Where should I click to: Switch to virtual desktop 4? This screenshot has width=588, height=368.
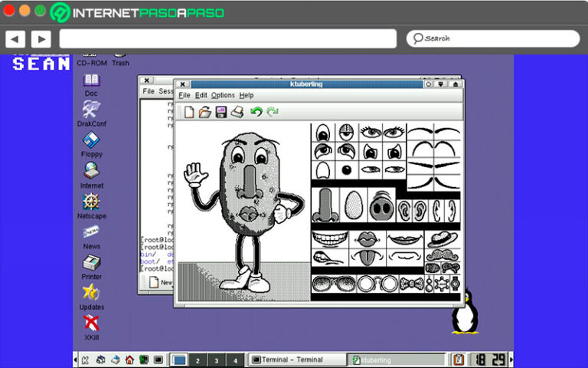235,360
